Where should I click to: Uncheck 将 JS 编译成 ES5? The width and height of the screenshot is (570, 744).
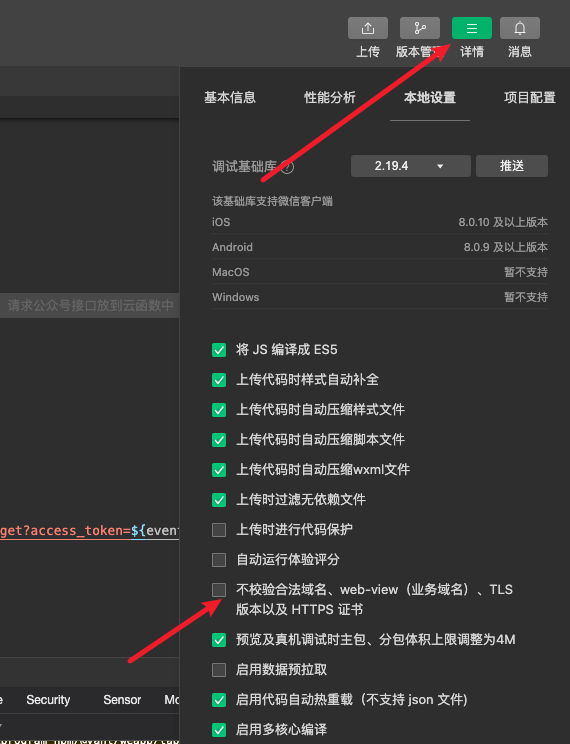(x=219, y=350)
